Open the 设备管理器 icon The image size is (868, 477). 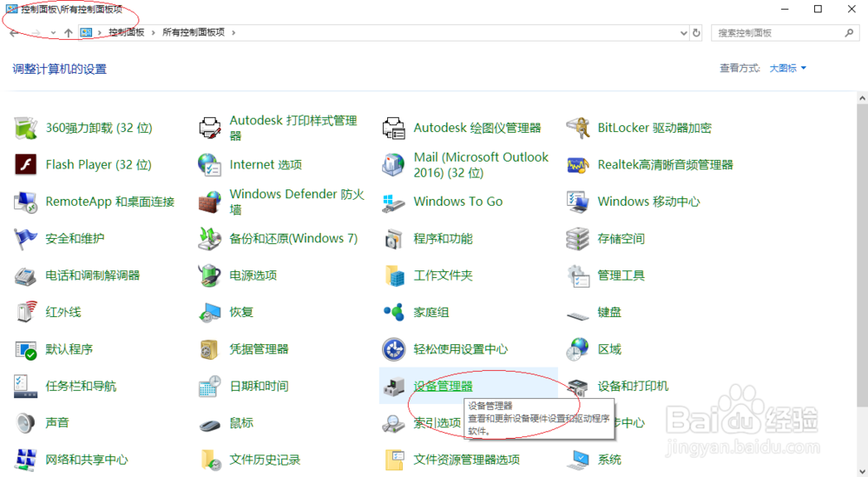pos(393,386)
